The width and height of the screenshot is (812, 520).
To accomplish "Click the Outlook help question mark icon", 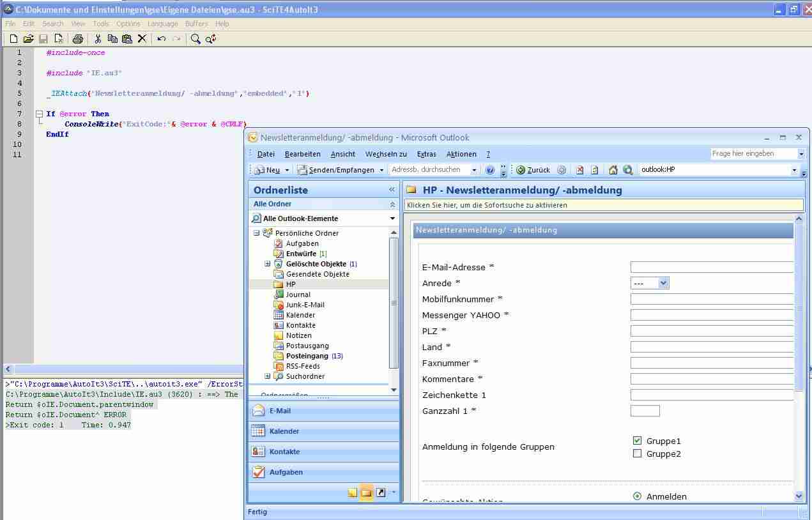I will 490,170.
